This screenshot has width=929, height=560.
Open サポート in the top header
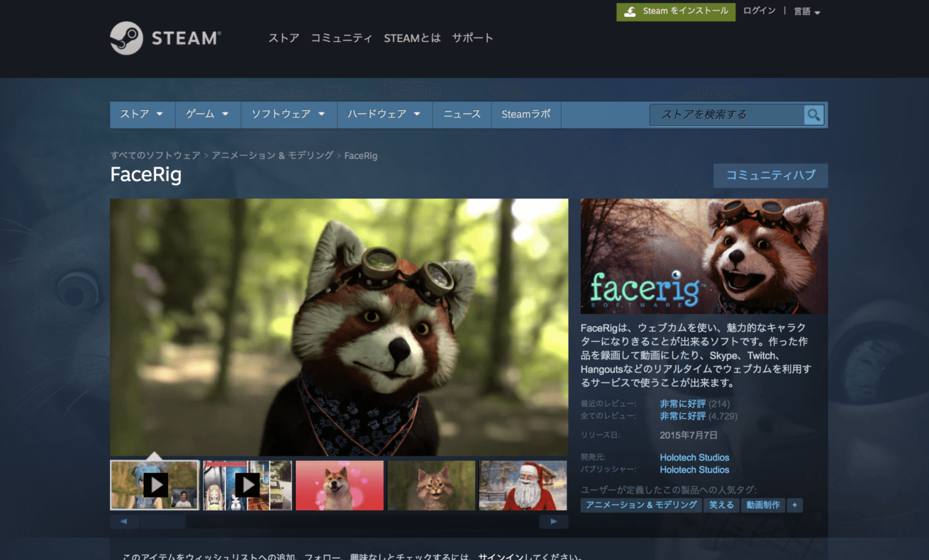[x=472, y=38]
